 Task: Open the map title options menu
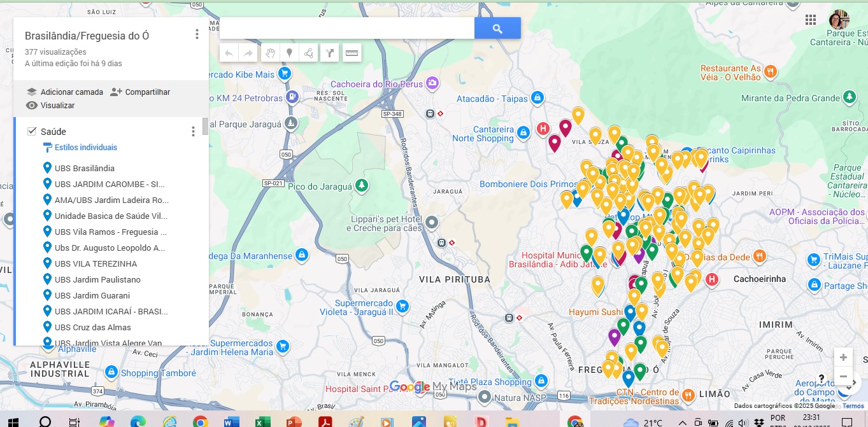(x=197, y=34)
